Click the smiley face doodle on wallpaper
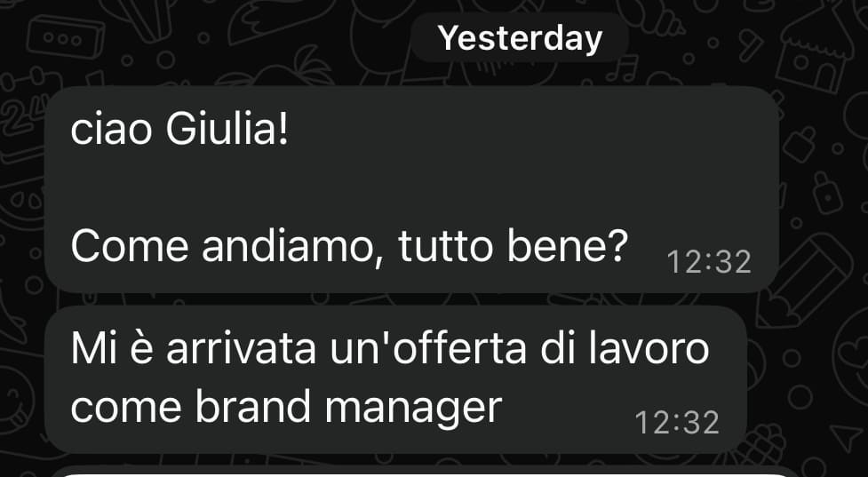Viewport: 868px width, 477px height. 15,397
